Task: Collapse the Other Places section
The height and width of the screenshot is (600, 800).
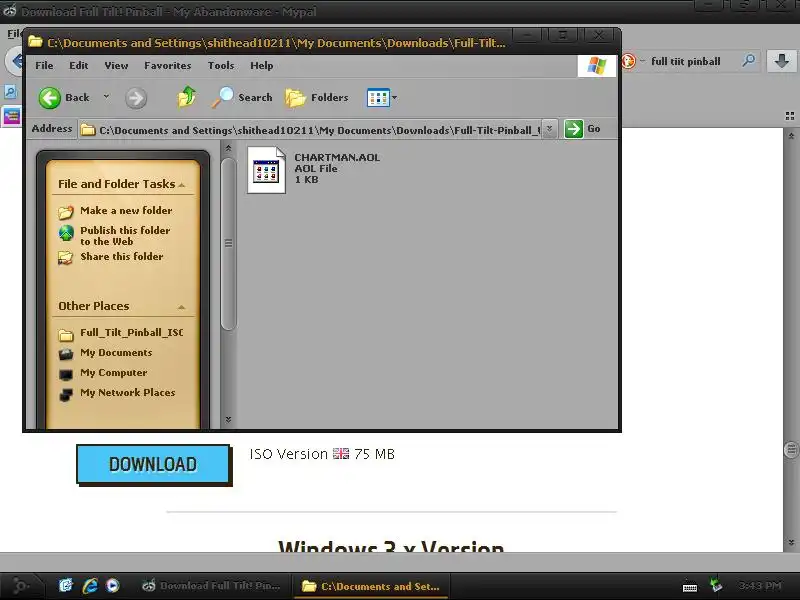Action: (x=181, y=307)
